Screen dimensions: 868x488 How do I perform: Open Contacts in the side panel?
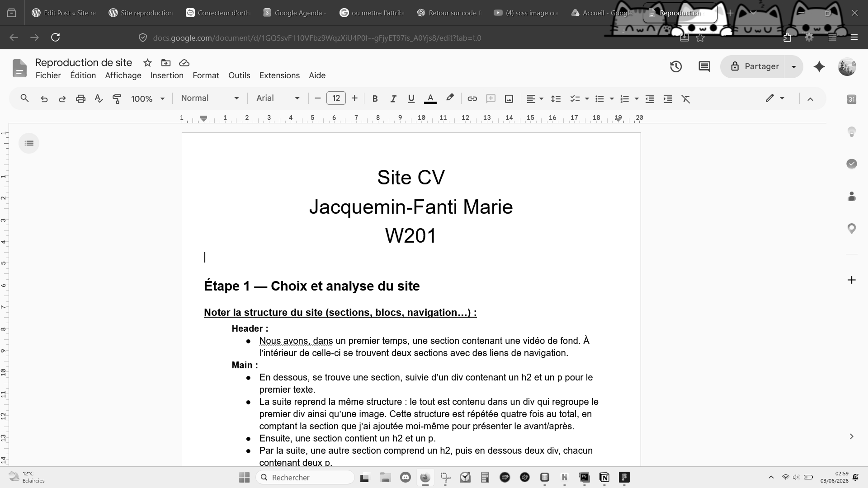click(852, 196)
